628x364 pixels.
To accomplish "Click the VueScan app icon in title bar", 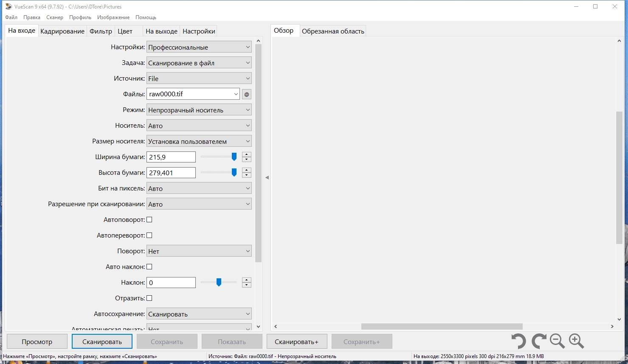I will 8,6.
